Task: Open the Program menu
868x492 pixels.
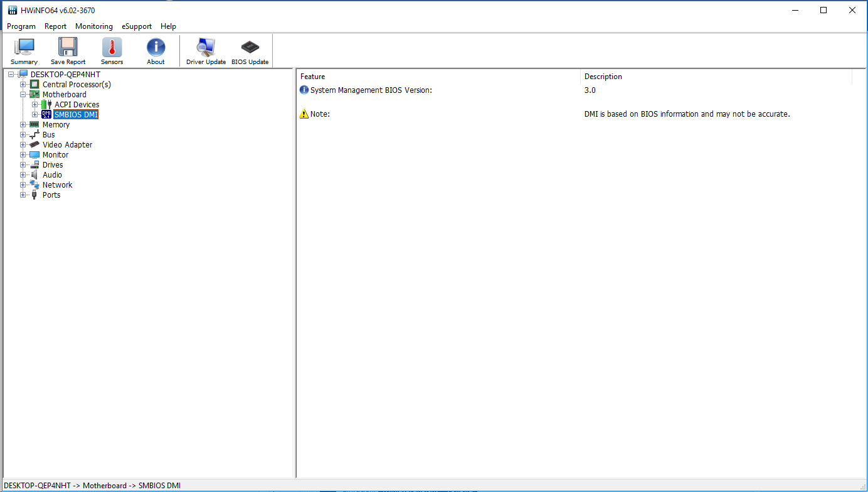Action: click(x=21, y=26)
